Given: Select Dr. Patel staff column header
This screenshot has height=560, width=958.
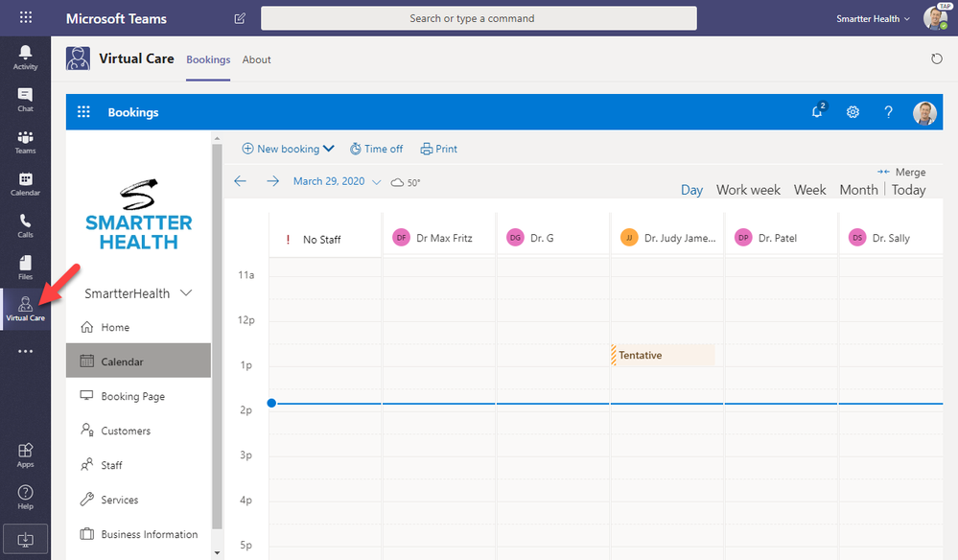Looking at the screenshot, I should [x=782, y=238].
